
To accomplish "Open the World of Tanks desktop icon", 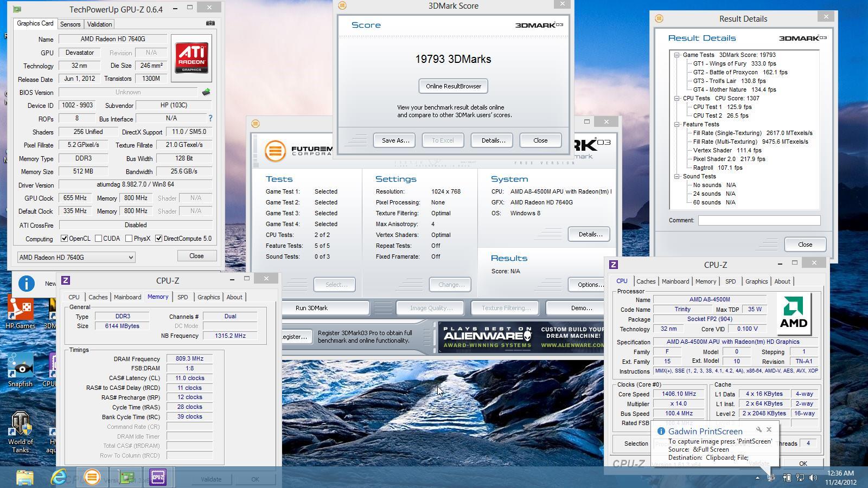I will coord(21,432).
